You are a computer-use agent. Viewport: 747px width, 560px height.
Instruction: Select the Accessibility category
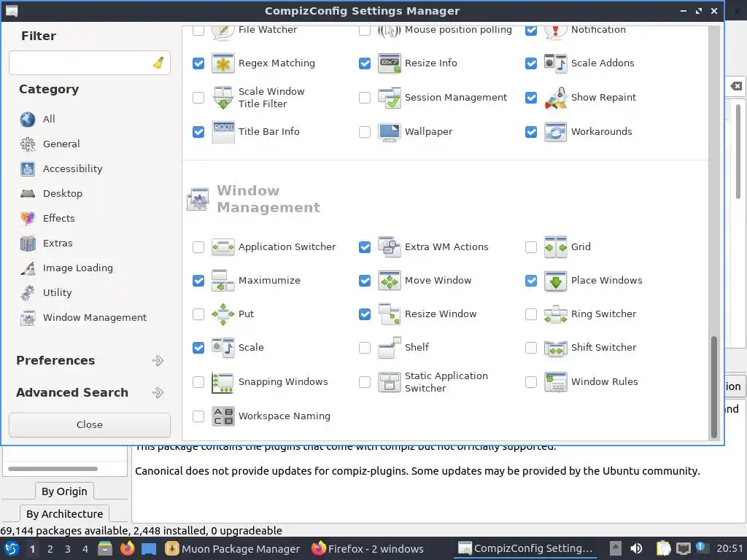pyautogui.click(x=61, y=168)
